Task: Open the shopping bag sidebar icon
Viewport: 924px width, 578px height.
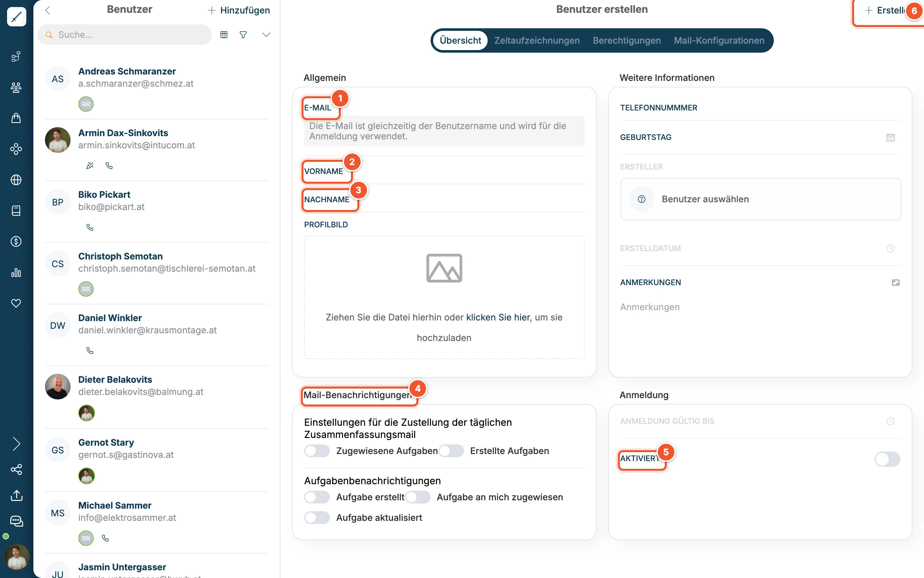Action: [x=16, y=118]
